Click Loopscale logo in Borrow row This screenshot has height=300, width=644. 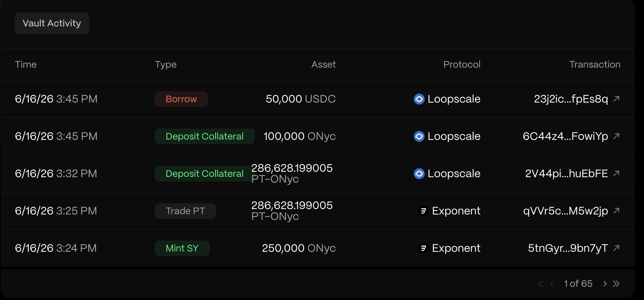pyautogui.click(x=419, y=99)
